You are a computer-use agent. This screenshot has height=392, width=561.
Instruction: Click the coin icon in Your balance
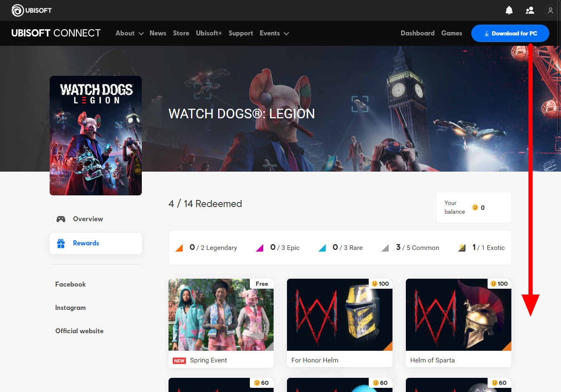[x=475, y=207]
